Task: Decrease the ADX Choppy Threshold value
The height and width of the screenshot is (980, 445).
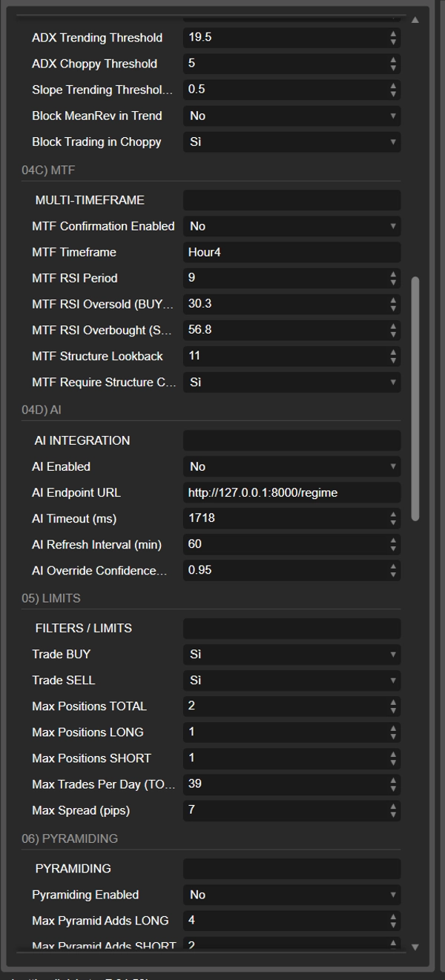Action: pos(393,68)
